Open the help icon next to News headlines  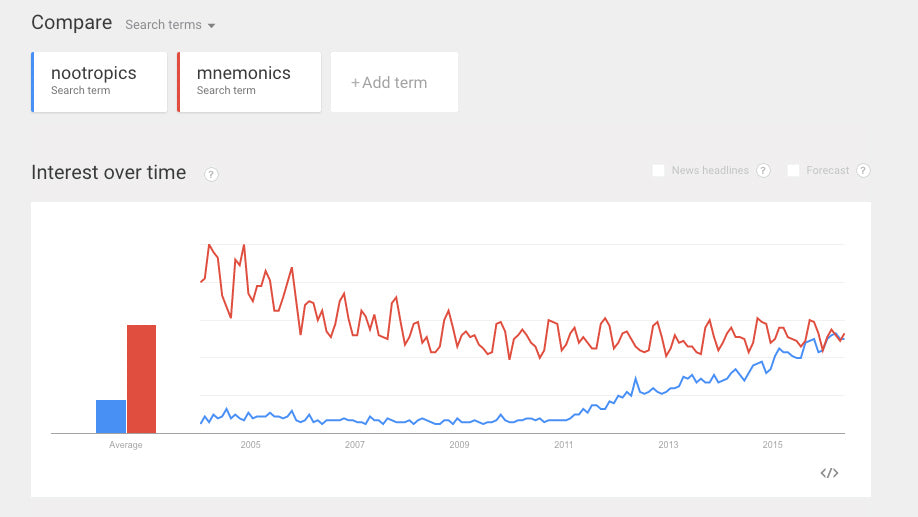pos(764,171)
